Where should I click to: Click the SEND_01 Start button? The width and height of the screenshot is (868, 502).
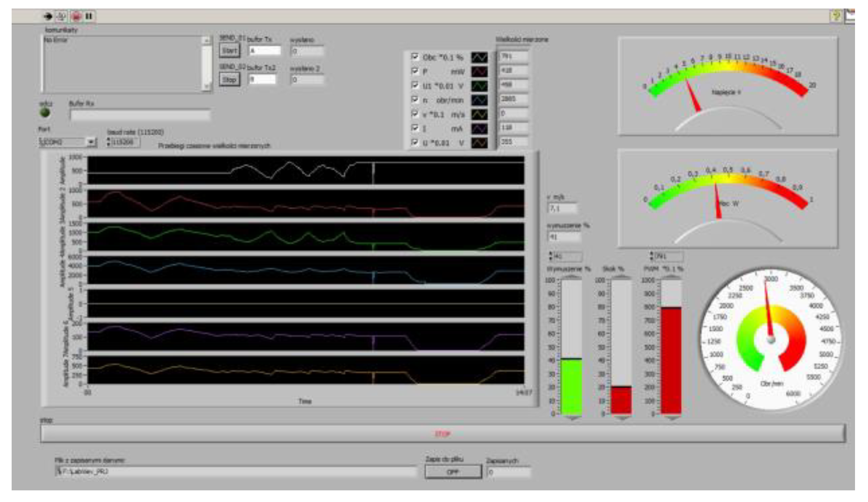tap(229, 51)
